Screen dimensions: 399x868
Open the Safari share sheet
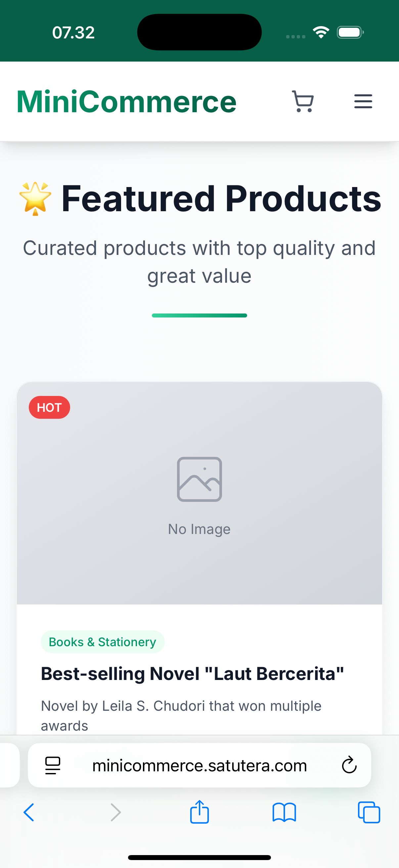tap(199, 812)
